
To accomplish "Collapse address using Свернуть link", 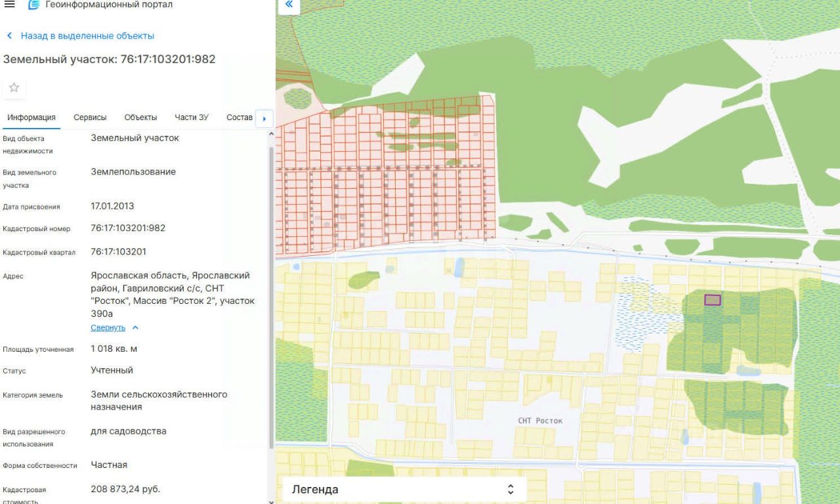I will [108, 327].
